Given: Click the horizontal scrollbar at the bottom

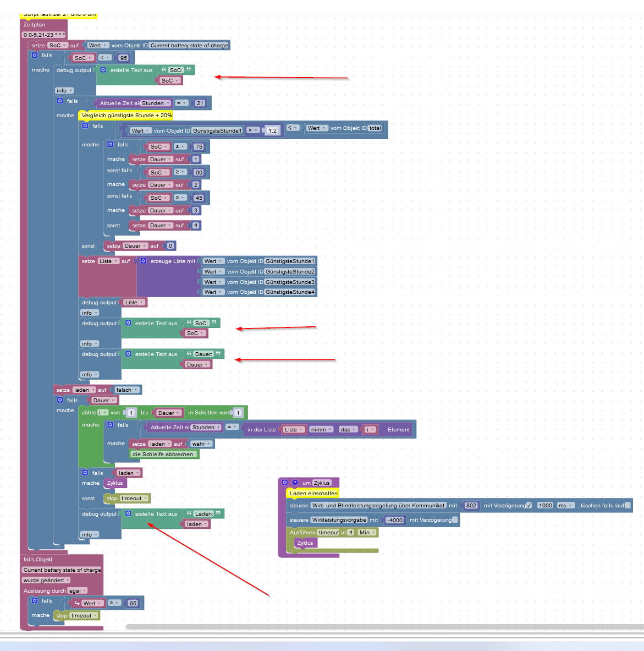Looking at the screenshot, I should tap(384, 627).
